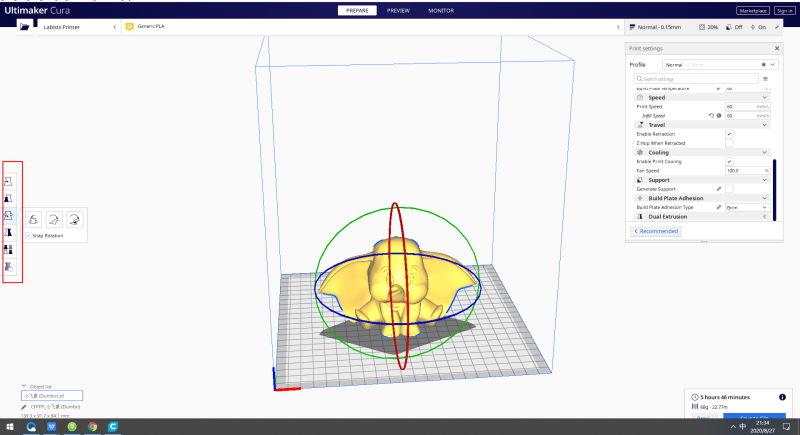Toggle the Snap Rotation checkbox
800x435 pixels.
click(x=29, y=236)
